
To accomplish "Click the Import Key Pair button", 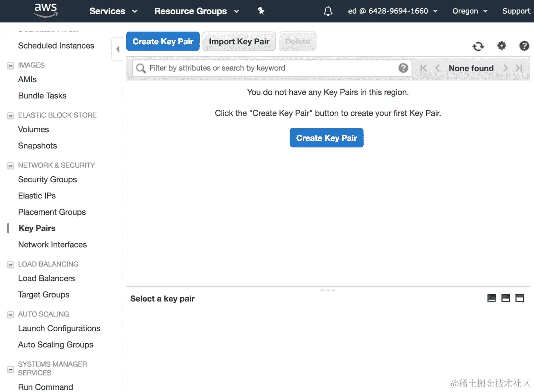I will pos(239,41).
